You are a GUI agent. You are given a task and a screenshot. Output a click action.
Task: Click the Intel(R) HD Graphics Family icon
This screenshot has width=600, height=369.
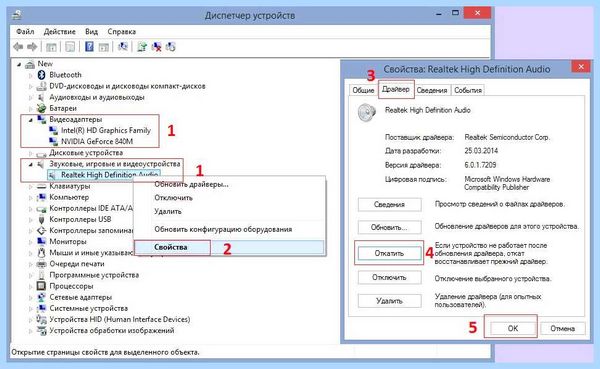point(54,131)
